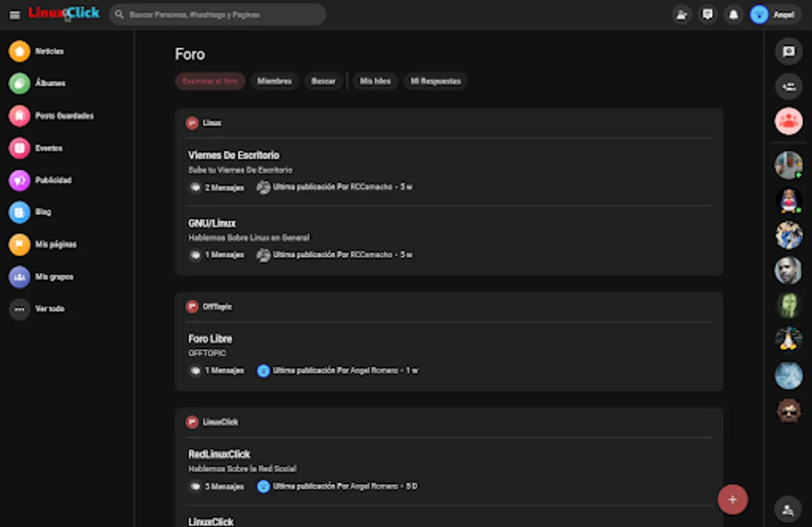Switch to the Mi Respuestas tab

(x=435, y=81)
